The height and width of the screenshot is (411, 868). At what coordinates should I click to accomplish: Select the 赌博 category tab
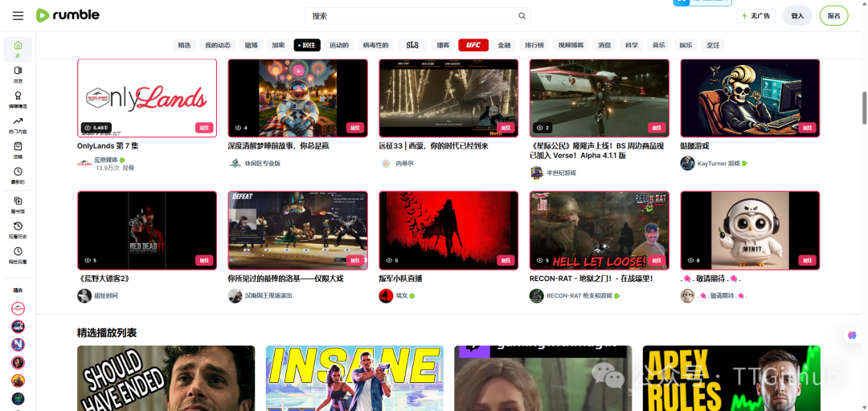coord(252,46)
